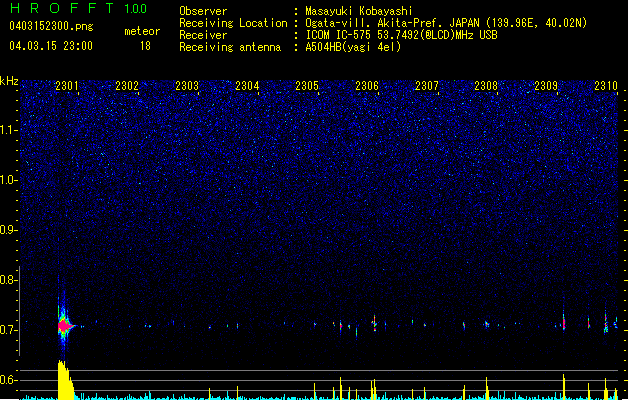Screen dimensions: 629x400
Task: Click the 2310 time marker
Action: pyautogui.click(x=606, y=86)
